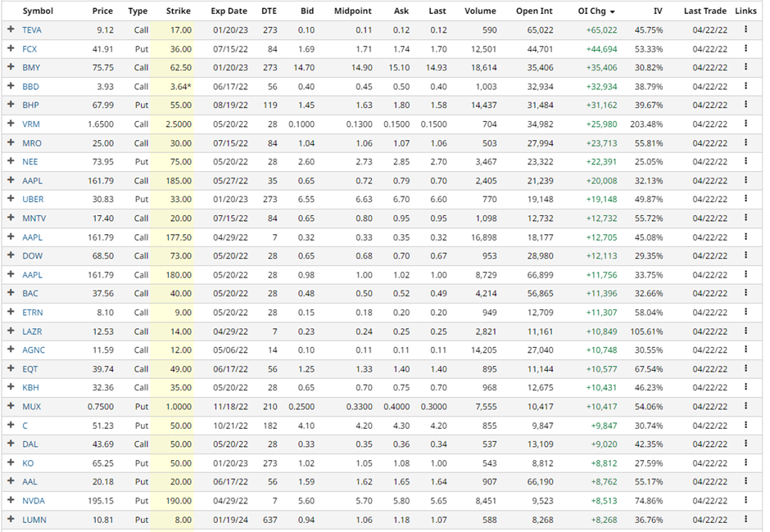
Task: Open the three-dot Links menu for BHP
Action: pyautogui.click(x=745, y=105)
